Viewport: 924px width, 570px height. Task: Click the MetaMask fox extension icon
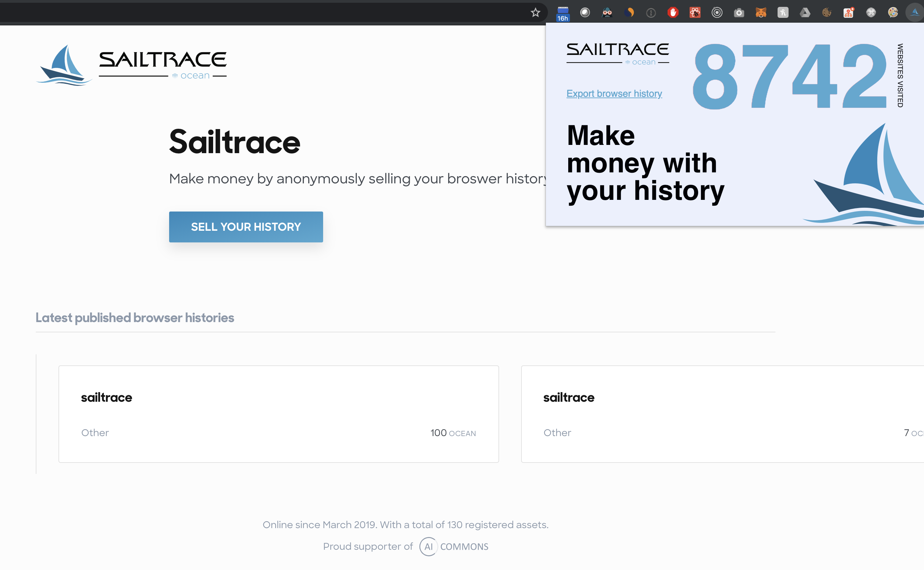pyautogui.click(x=761, y=13)
